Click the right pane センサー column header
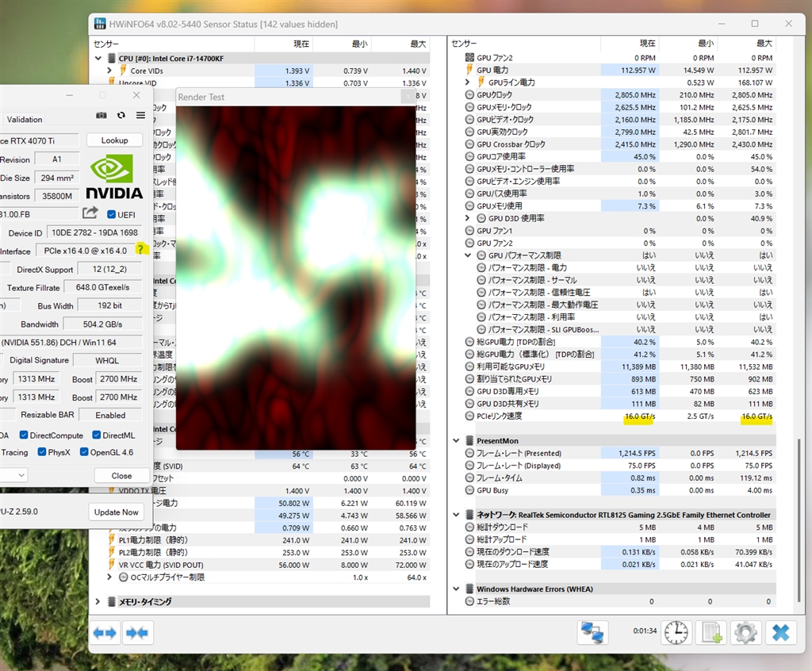 524,43
